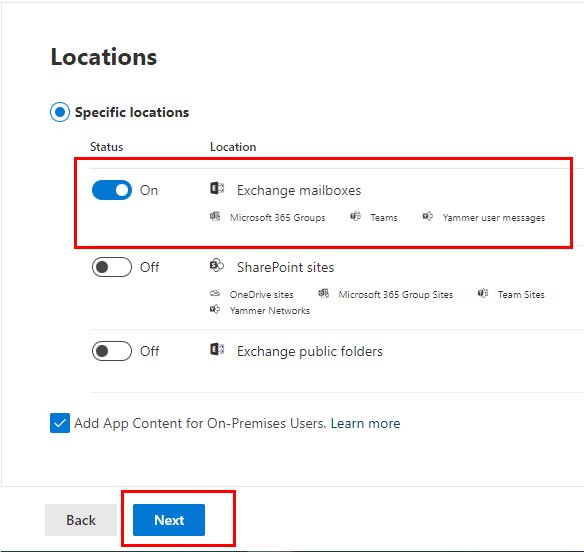Screen dimensions: 584x552
Task: Open the Learn more link
Action: point(365,423)
